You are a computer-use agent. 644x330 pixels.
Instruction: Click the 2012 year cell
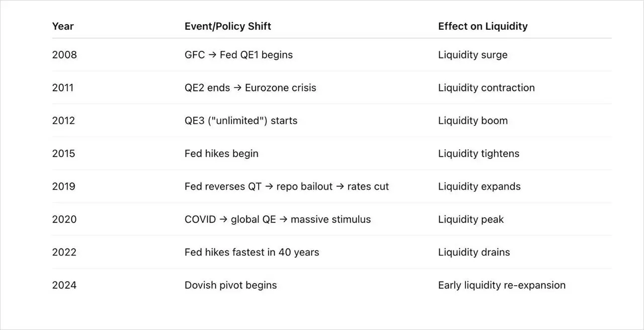coord(63,120)
